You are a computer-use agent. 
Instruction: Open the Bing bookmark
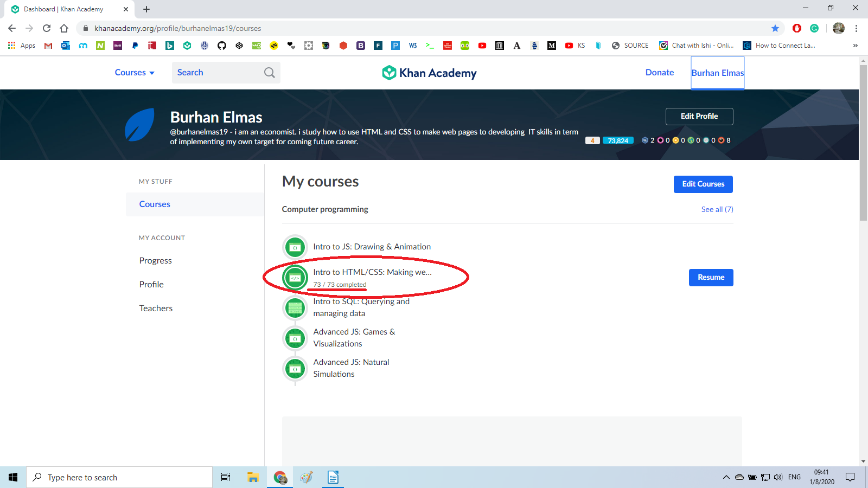point(170,46)
